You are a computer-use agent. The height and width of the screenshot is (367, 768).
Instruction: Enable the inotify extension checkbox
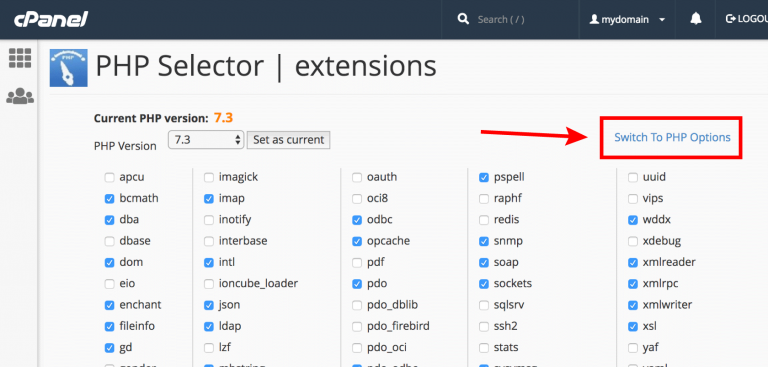click(x=209, y=220)
